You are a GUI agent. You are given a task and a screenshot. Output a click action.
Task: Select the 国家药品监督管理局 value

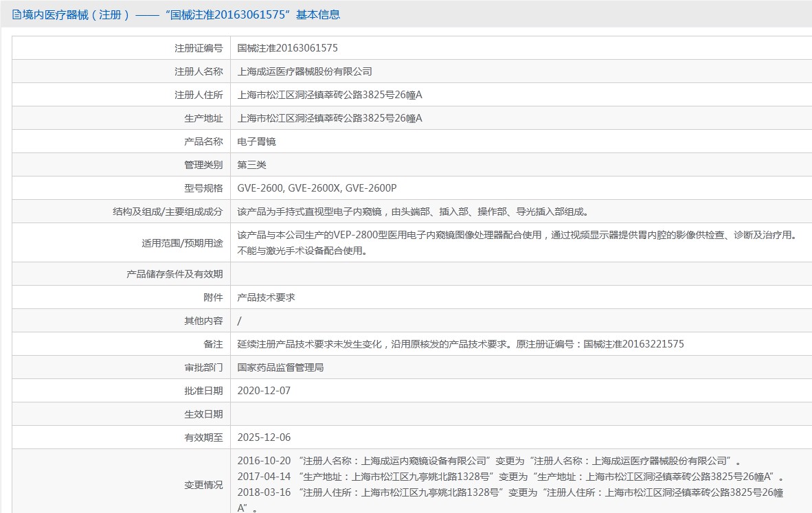point(281,367)
